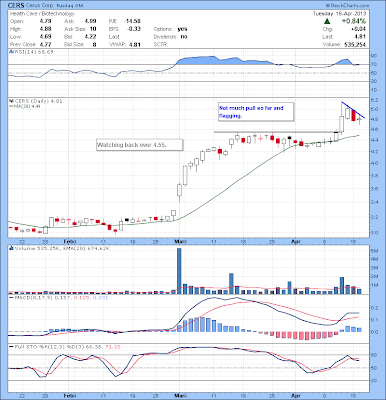Viewport: 386px width, 400px height.
Task: Click the Bid Size value 8
Action: [95, 44]
